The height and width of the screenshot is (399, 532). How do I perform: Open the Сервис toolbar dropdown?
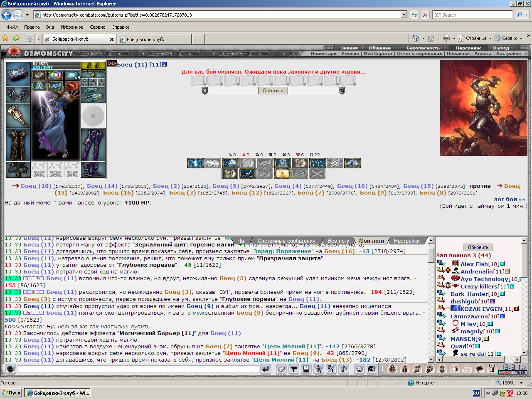click(508, 38)
